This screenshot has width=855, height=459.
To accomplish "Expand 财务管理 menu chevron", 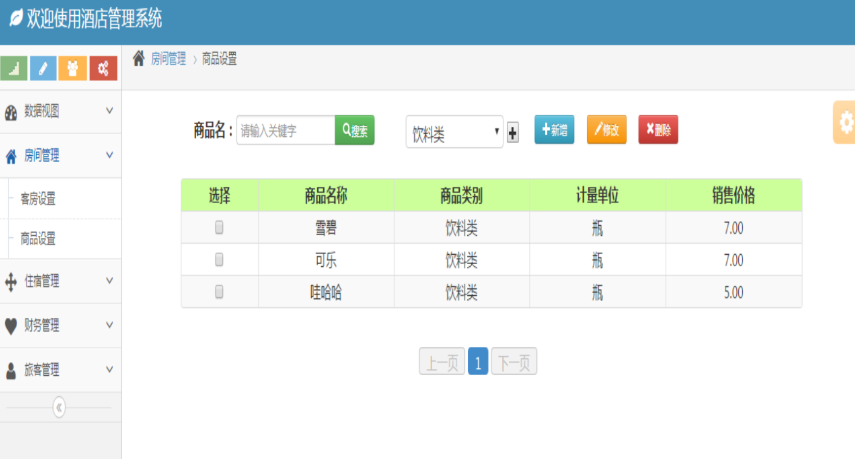I will tap(109, 325).
